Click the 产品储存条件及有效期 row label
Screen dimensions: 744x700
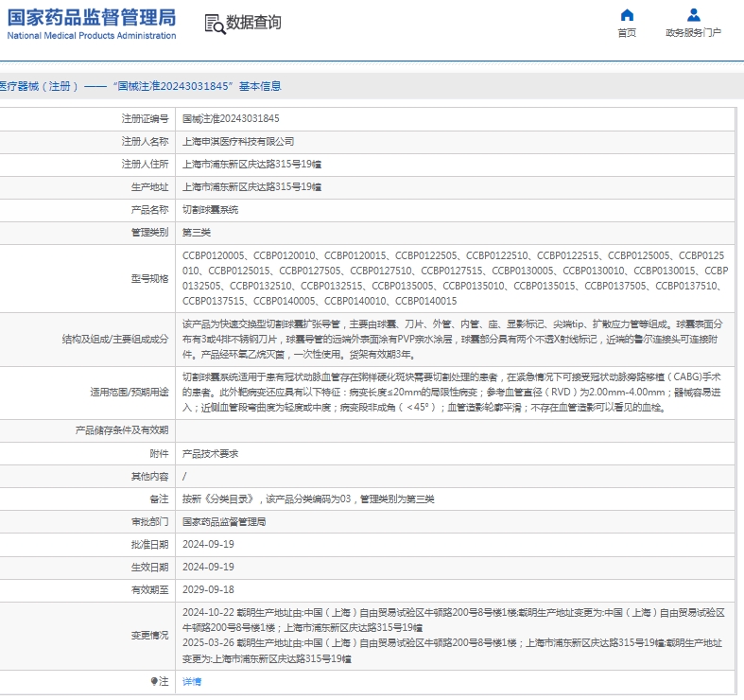click(x=121, y=430)
